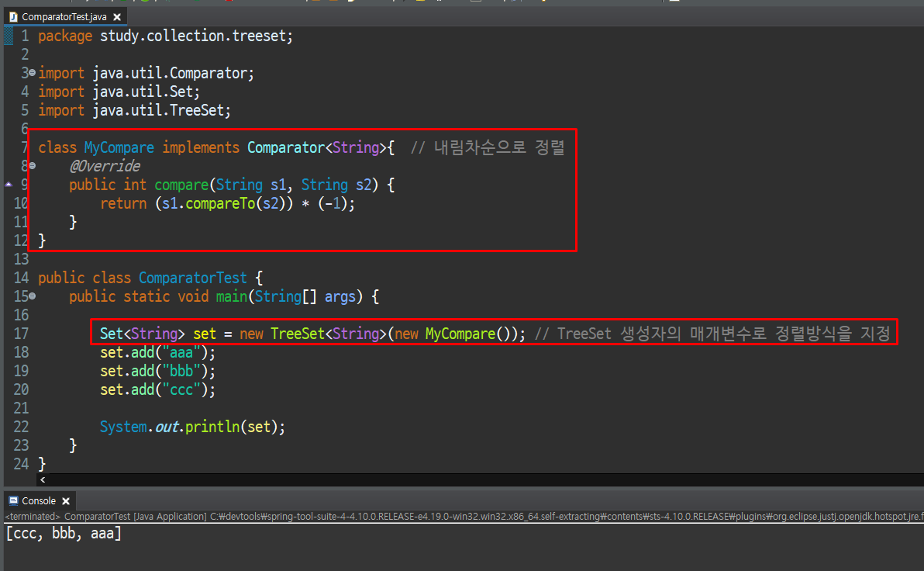
Task: Close the Console view
Action: point(66,501)
